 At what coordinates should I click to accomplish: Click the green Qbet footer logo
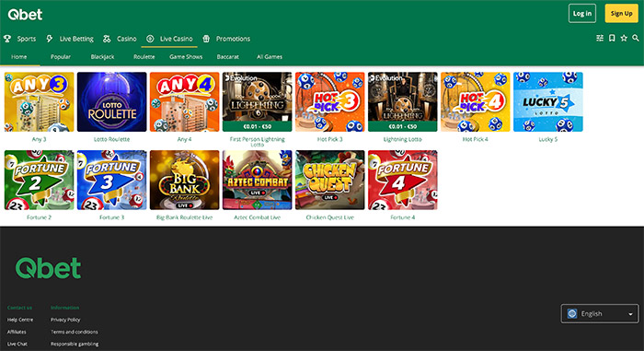click(48, 268)
